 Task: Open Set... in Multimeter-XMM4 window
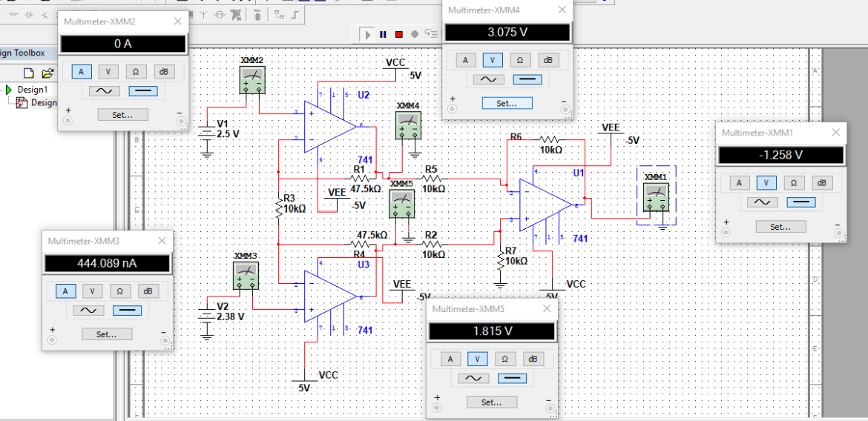507,103
